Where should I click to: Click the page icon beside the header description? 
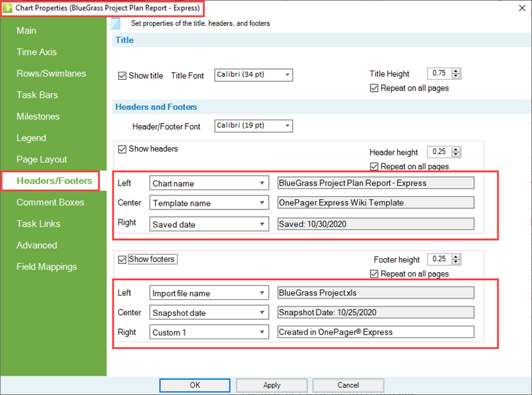click(x=116, y=23)
